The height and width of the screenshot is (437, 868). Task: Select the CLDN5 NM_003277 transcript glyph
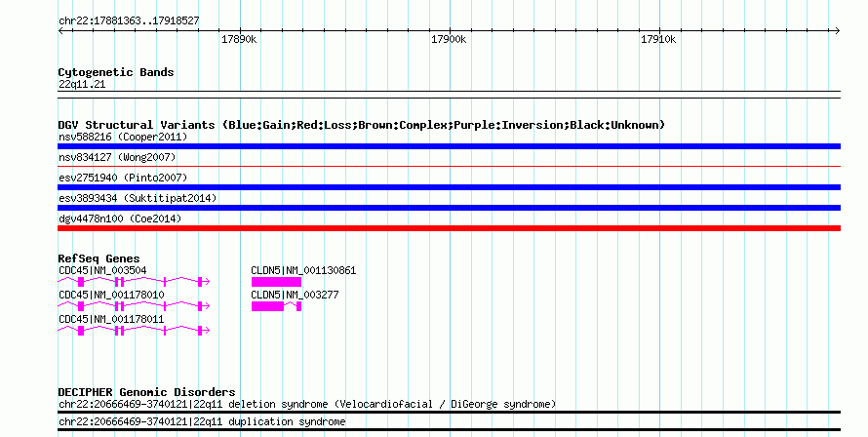pyautogui.click(x=276, y=306)
